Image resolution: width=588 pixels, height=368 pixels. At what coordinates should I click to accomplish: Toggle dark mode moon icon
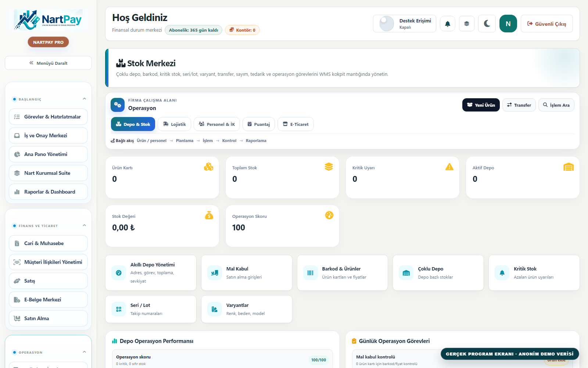pyautogui.click(x=487, y=24)
